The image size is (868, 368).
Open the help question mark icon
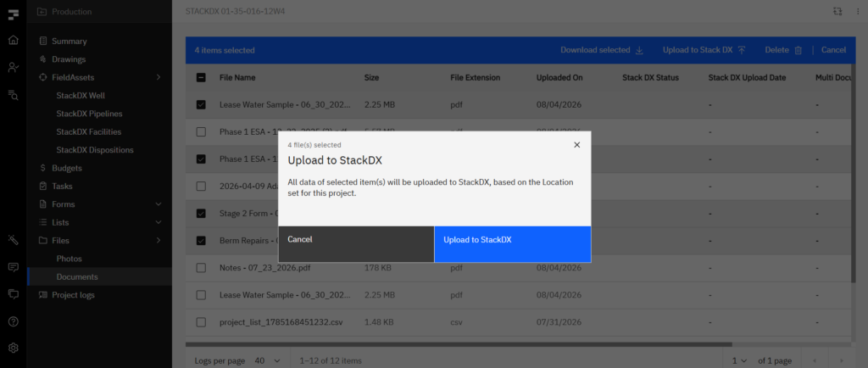pyautogui.click(x=14, y=321)
